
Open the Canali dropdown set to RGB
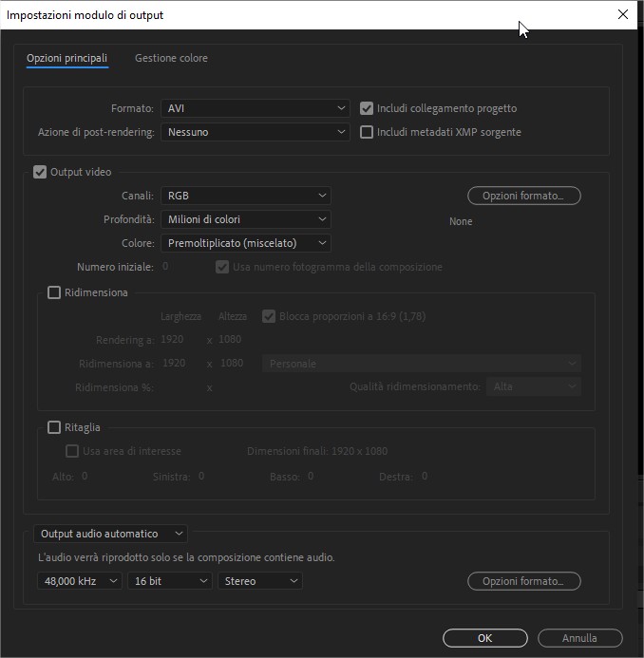[245, 196]
